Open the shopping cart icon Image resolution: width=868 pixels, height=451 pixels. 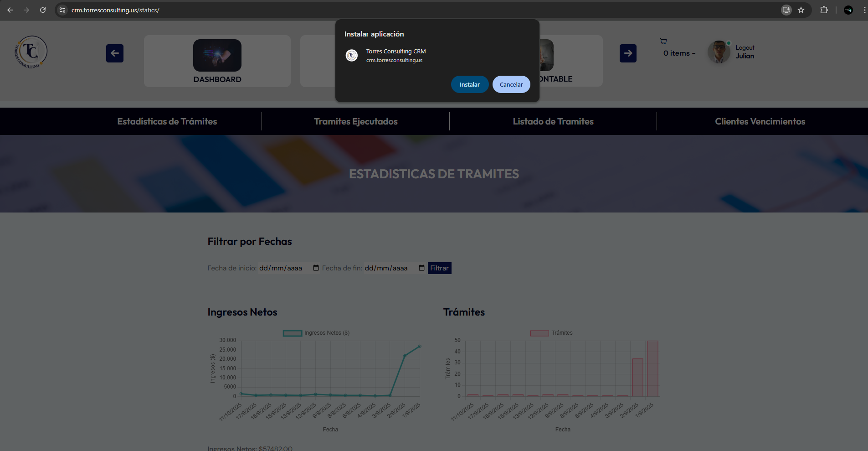click(x=663, y=41)
